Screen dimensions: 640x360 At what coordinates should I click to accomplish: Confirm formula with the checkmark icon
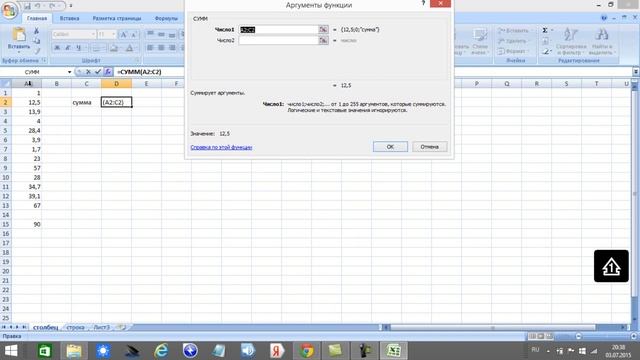coord(98,72)
